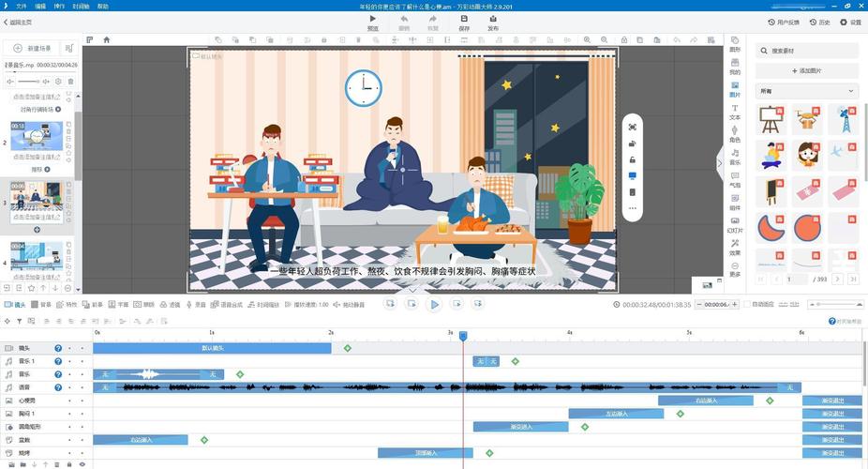
Task: Open the 幻灯片 slideshow panel
Action: click(x=735, y=225)
